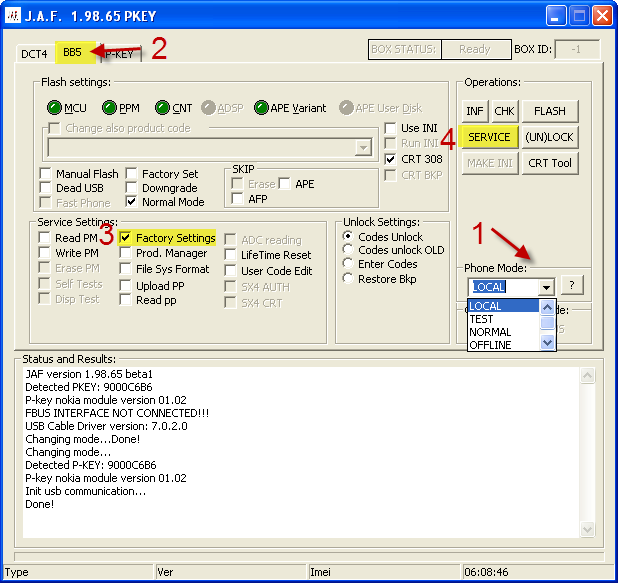618x583 pixels.
Task: Enable the Downgrade checkbox
Action: pyautogui.click(x=131, y=188)
